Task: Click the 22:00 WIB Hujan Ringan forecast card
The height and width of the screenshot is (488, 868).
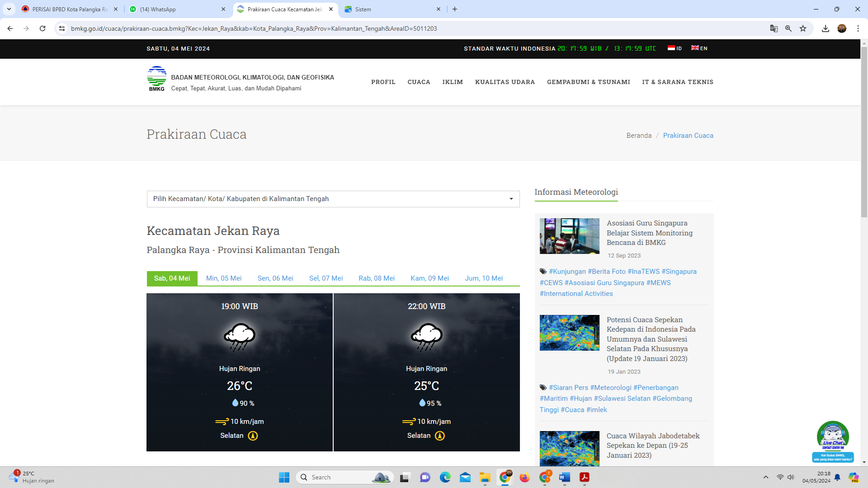Action: point(427,372)
